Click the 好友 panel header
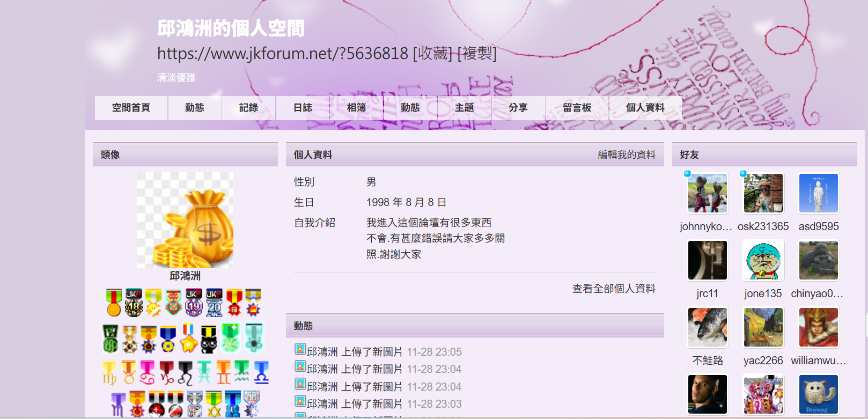The width and height of the screenshot is (868, 419). 764,155
